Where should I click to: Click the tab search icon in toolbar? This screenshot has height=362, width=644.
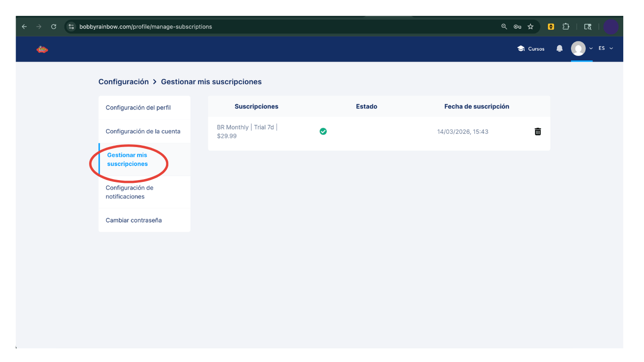pos(587,27)
